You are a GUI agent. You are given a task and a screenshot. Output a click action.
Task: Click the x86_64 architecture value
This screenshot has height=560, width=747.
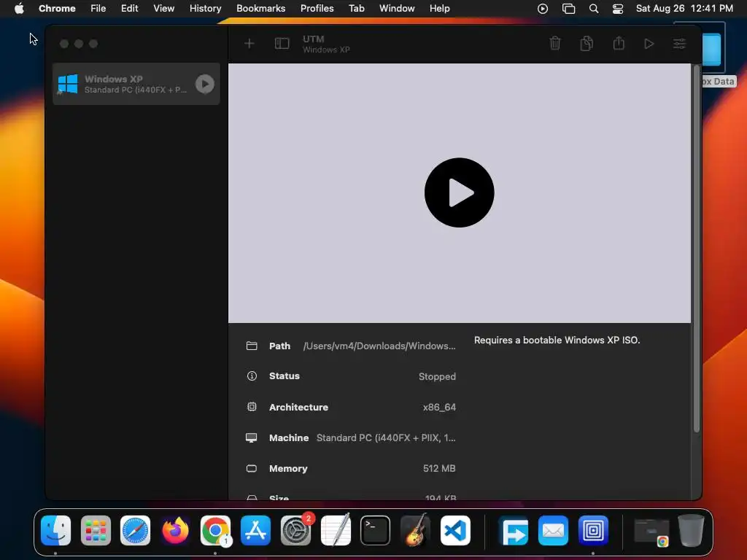coord(439,408)
